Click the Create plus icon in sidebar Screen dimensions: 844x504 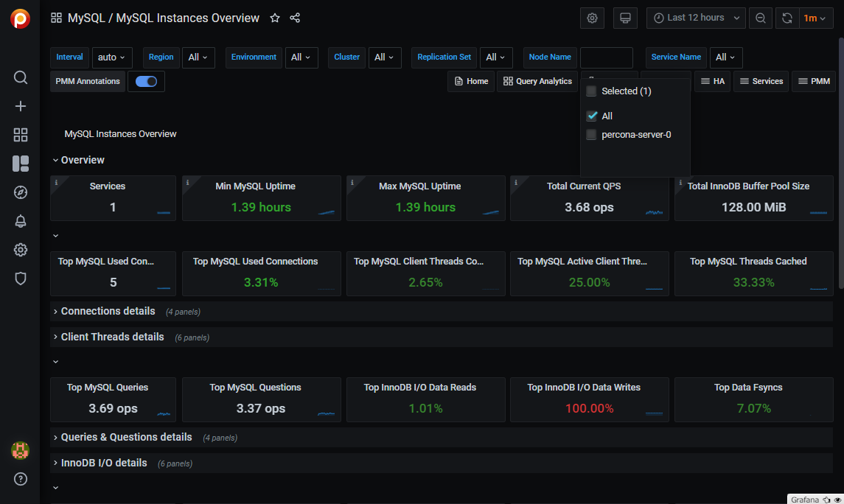click(21, 106)
